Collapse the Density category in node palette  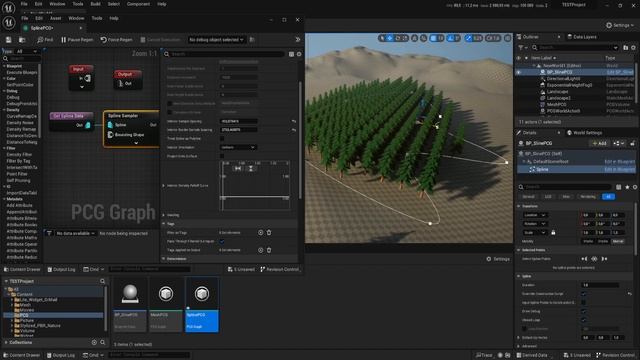click(4, 110)
